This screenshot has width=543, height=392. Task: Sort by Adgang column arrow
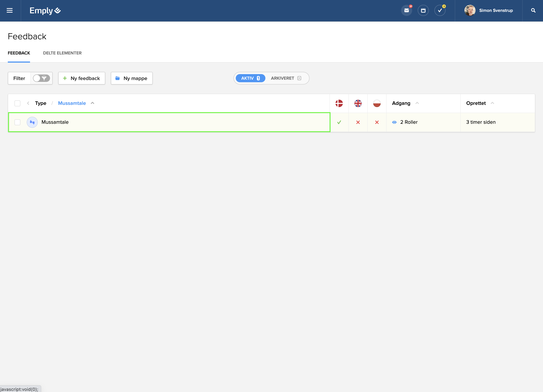click(417, 103)
